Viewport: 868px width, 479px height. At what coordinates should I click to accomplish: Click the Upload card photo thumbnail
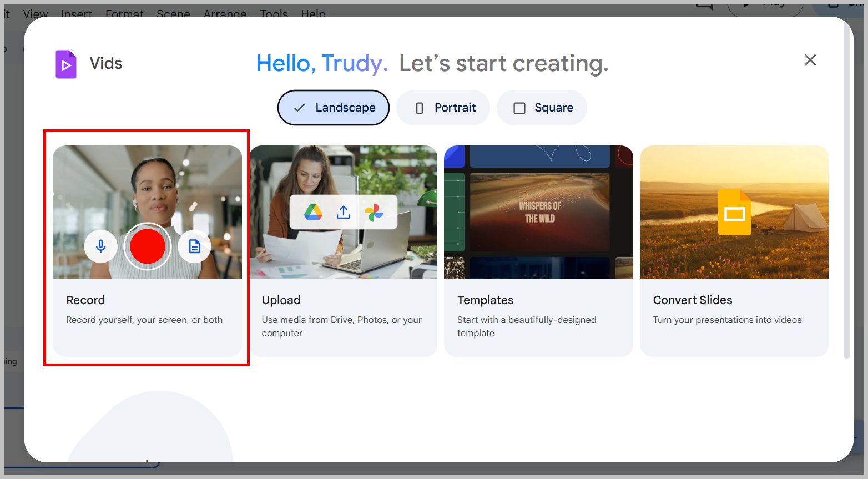[344, 212]
